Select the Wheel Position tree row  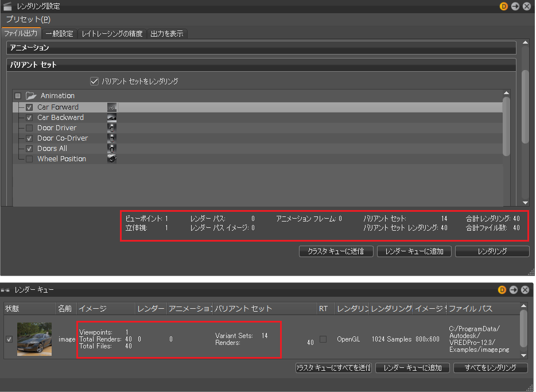(x=258, y=159)
